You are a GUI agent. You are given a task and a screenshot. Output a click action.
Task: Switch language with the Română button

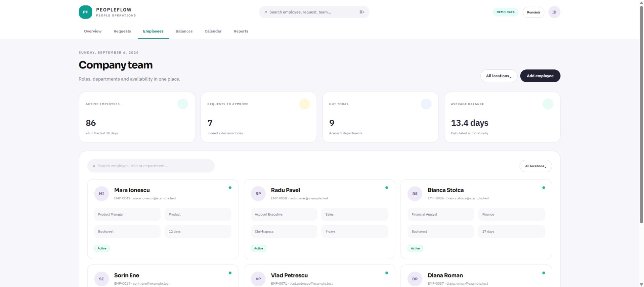point(533,12)
